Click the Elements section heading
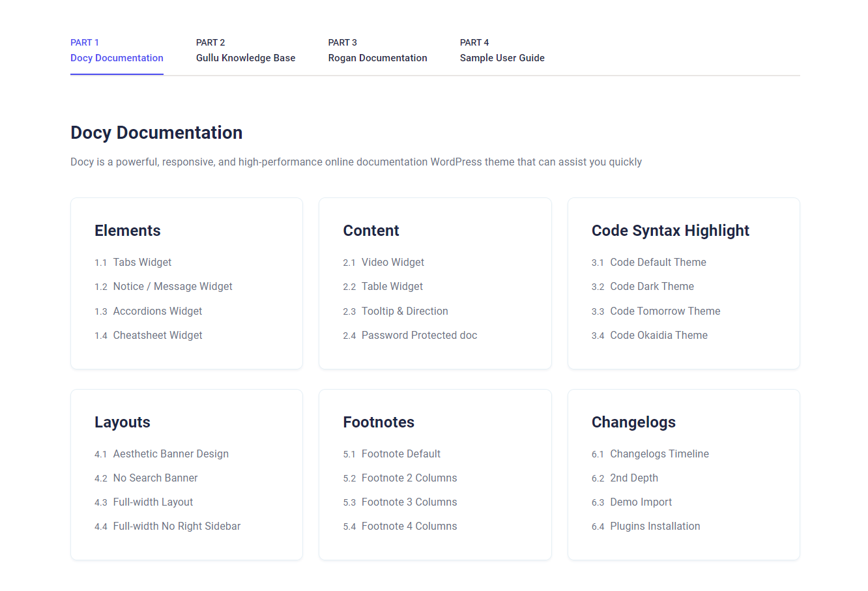 (128, 231)
